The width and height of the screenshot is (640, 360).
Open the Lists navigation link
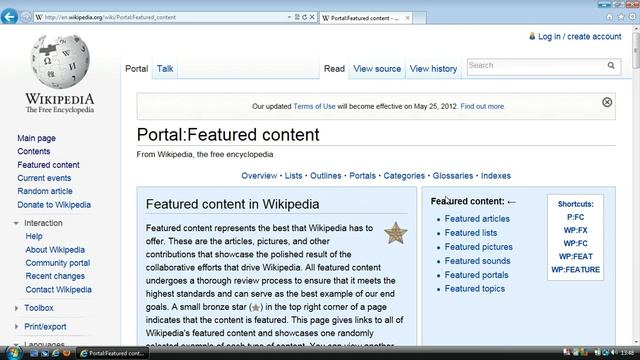click(x=293, y=176)
